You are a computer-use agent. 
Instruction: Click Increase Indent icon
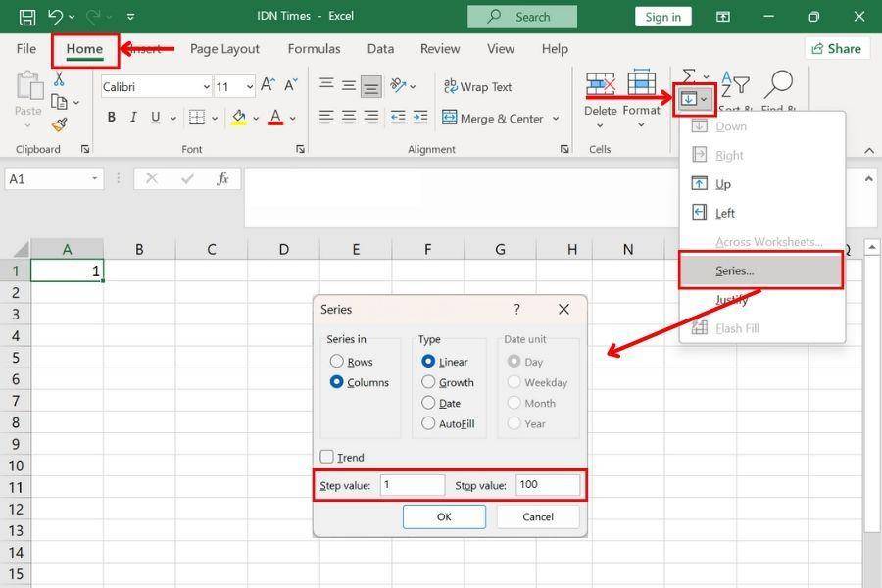point(420,117)
